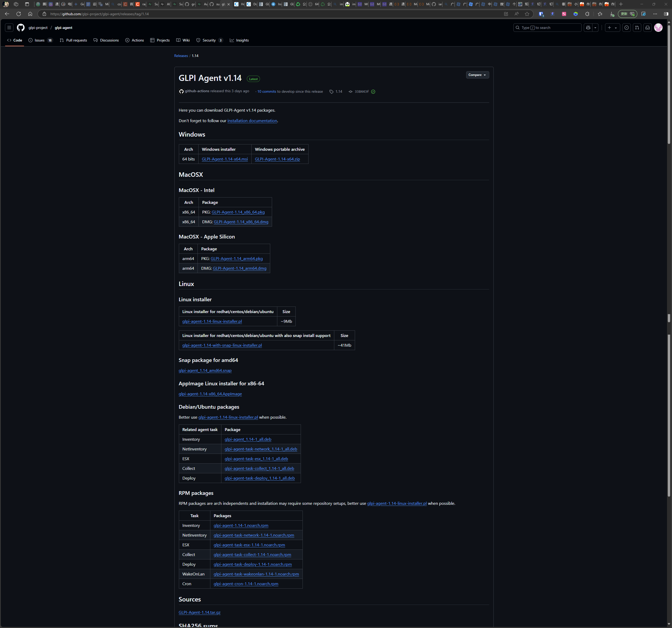Go to GitHub homepage via Octocat logo
Viewport: 672px width, 628px height.
(21, 28)
